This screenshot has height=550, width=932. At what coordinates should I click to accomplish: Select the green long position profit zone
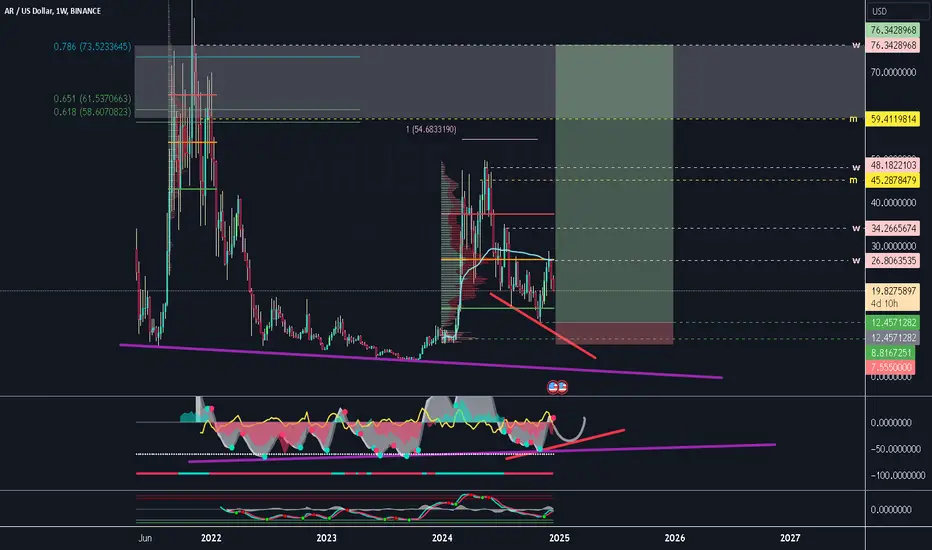tap(614, 183)
